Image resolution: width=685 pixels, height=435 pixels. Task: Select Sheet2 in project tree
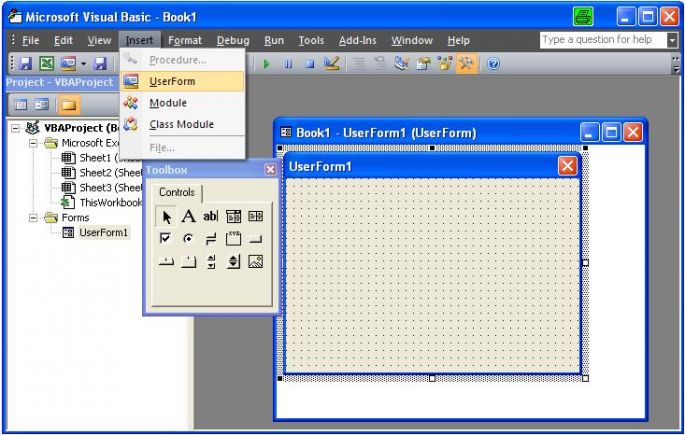[x=102, y=173]
